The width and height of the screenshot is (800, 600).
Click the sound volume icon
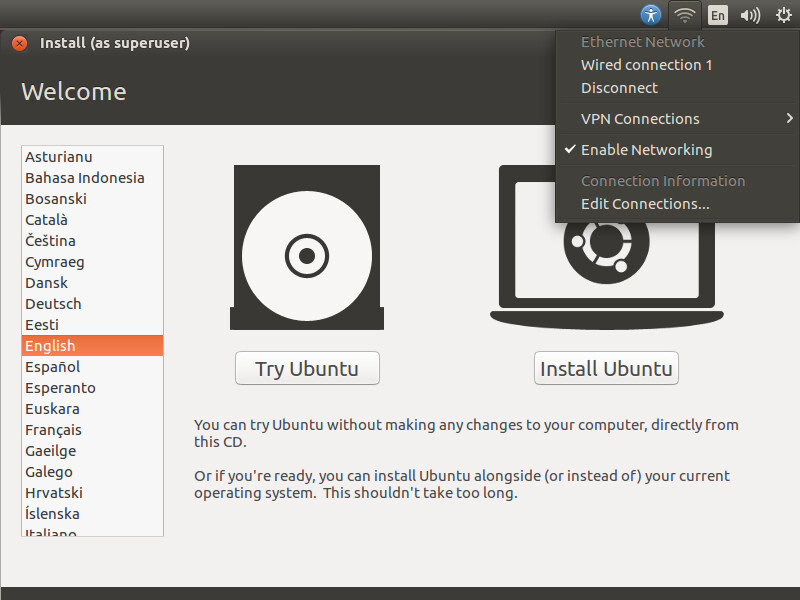tap(750, 15)
